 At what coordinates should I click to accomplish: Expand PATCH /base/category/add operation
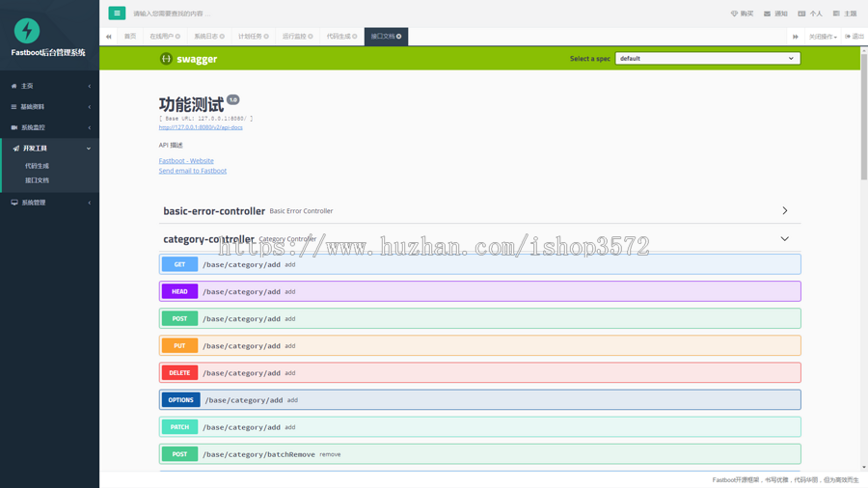point(480,427)
